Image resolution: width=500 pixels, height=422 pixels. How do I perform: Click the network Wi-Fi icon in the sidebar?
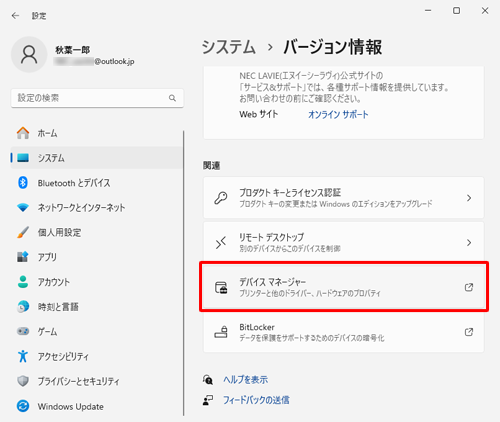[x=23, y=208]
